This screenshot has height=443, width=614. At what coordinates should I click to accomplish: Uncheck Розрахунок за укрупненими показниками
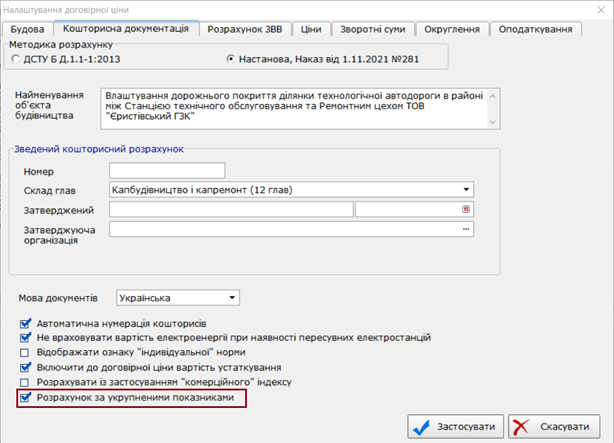(25, 397)
